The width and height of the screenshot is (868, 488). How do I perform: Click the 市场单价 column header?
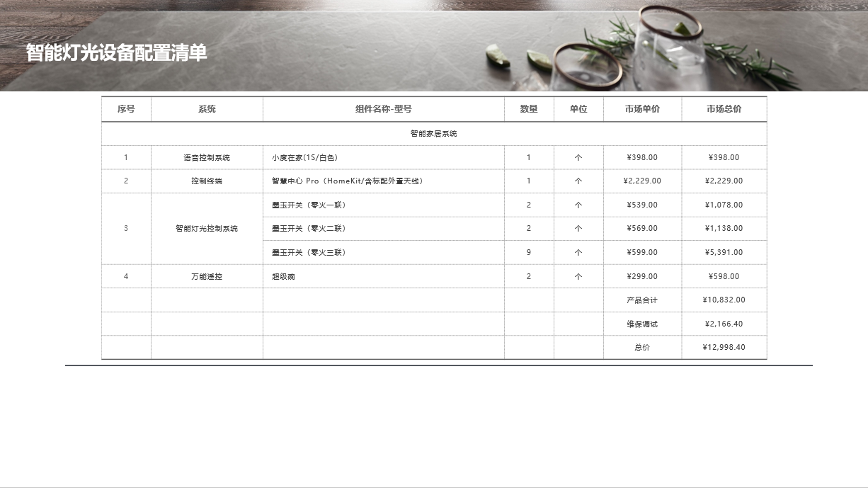point(642,109)
